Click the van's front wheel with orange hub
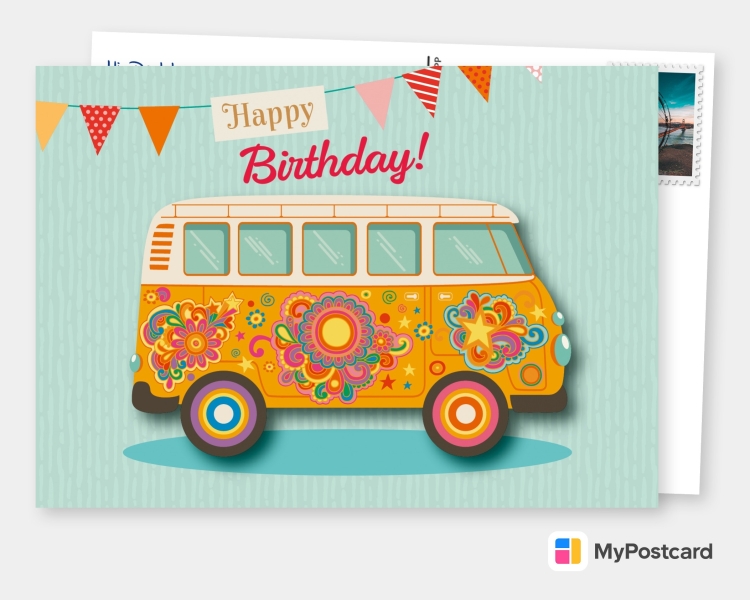The height and width of the screenshot is (600, 750). pos(465,414)
